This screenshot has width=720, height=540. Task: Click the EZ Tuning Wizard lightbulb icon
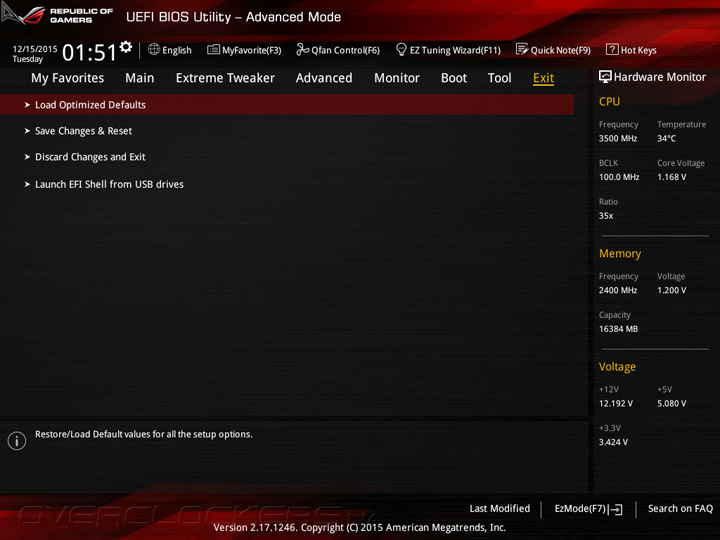point(401,49)
